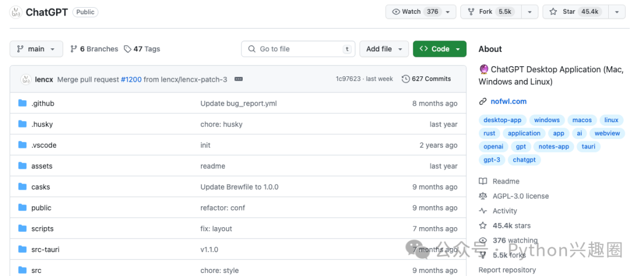Open the AGPL-3.0 license link
Image resolution: width=644 pixels, height=276 pixels.
point(521,196)
